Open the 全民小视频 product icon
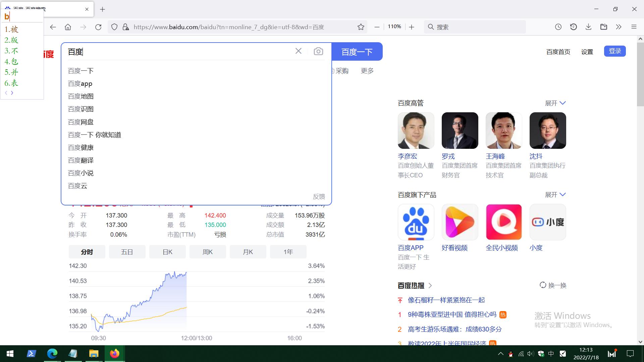Viewport: 644px width, 362px height. 504,222
